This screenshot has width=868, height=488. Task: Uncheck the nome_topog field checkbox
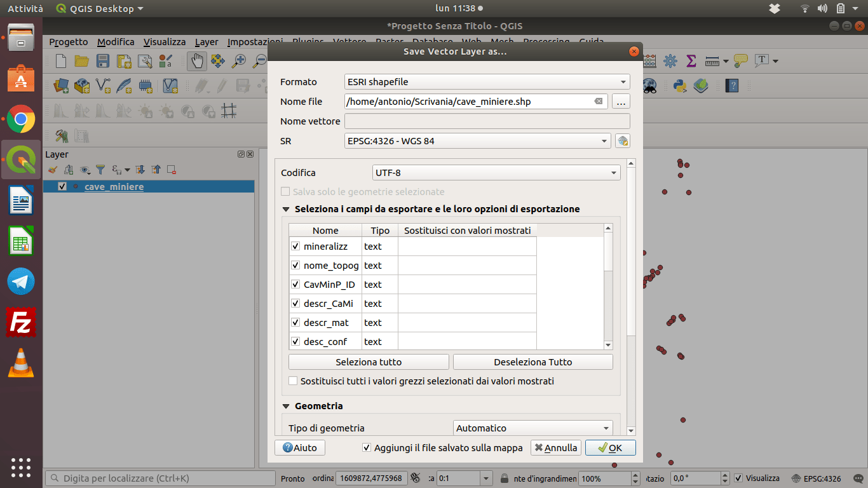[295, 265]
